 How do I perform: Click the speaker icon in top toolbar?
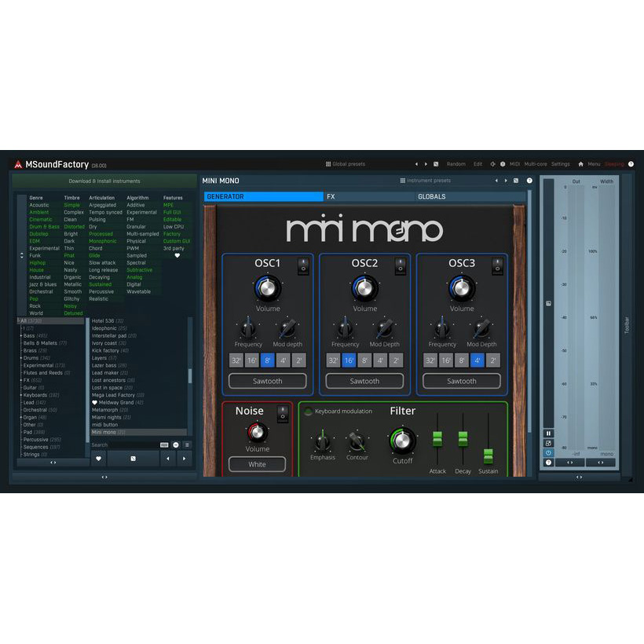(x=492, y=164)
